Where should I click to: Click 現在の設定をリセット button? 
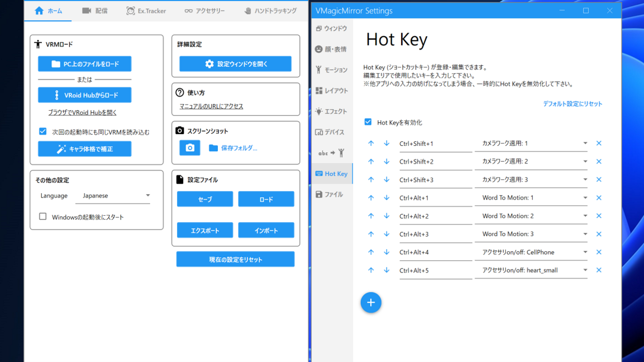click(235, 259)
